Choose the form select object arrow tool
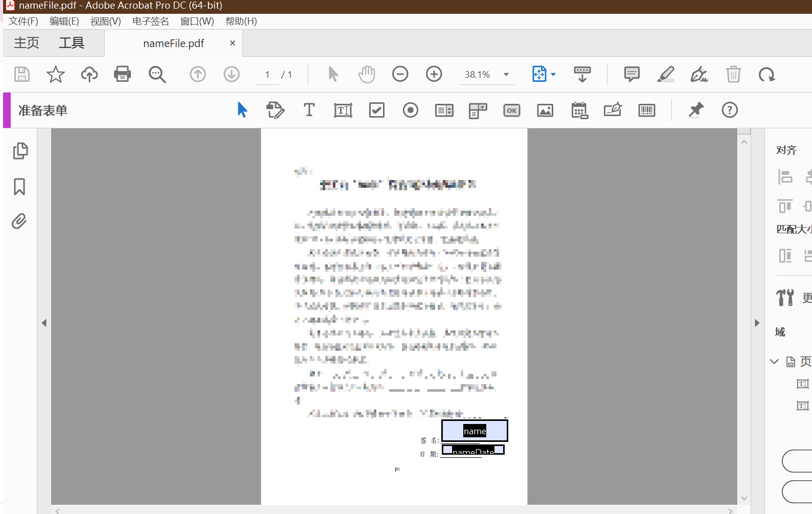This screenshot has height=514, width=812. 242,110
